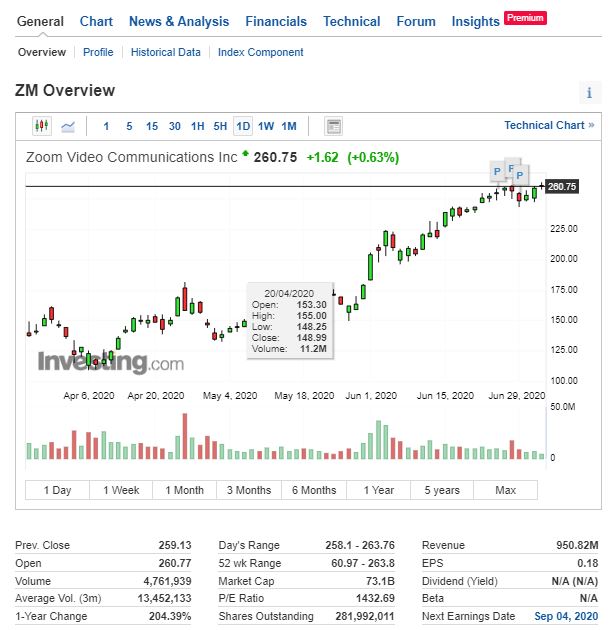
Task: Open the Technical Chart link
Action: (549, 125)
